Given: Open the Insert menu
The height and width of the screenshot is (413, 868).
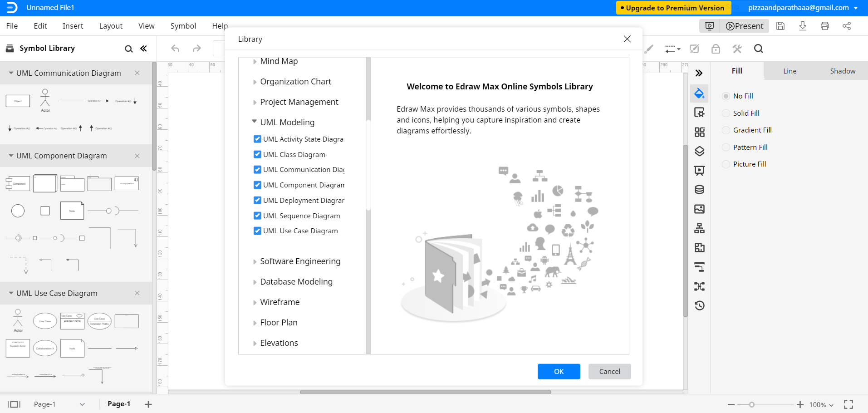Looking at the screenshot, I should click(73, 26).
